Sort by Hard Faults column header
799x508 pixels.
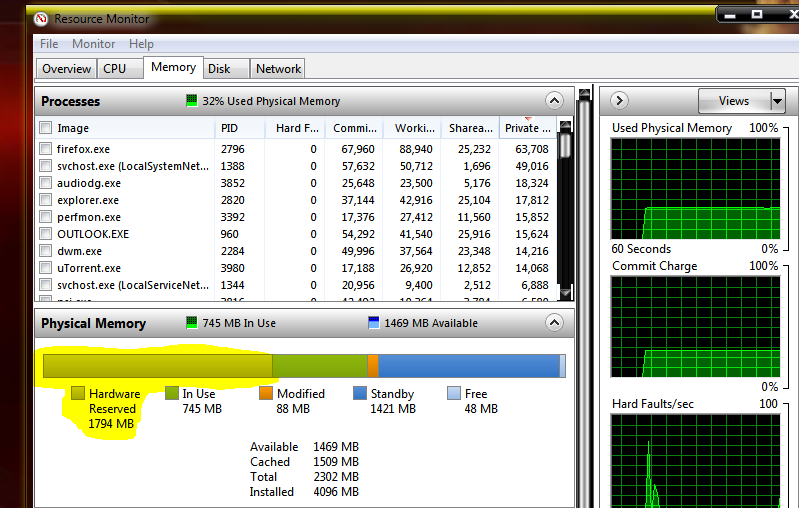pos(295,128)
